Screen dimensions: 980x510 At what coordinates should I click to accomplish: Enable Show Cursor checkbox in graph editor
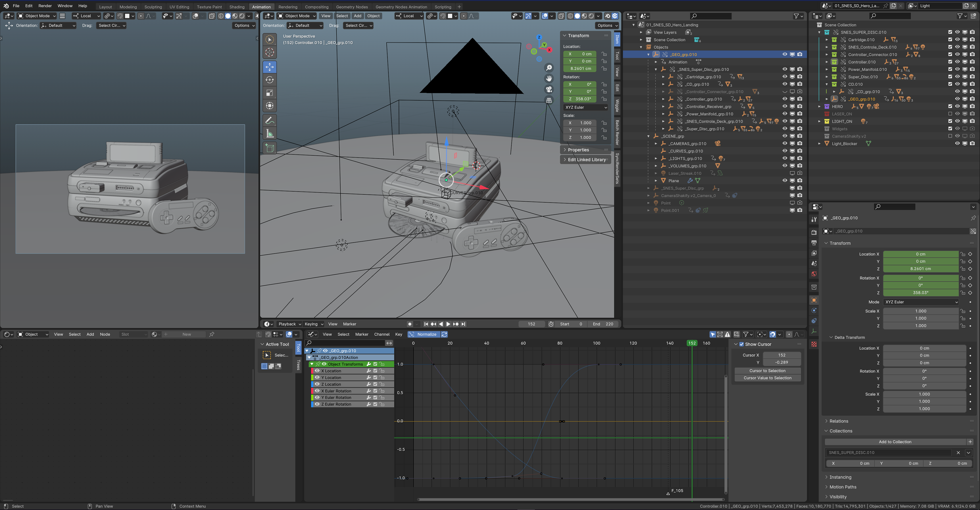[741, 344]
